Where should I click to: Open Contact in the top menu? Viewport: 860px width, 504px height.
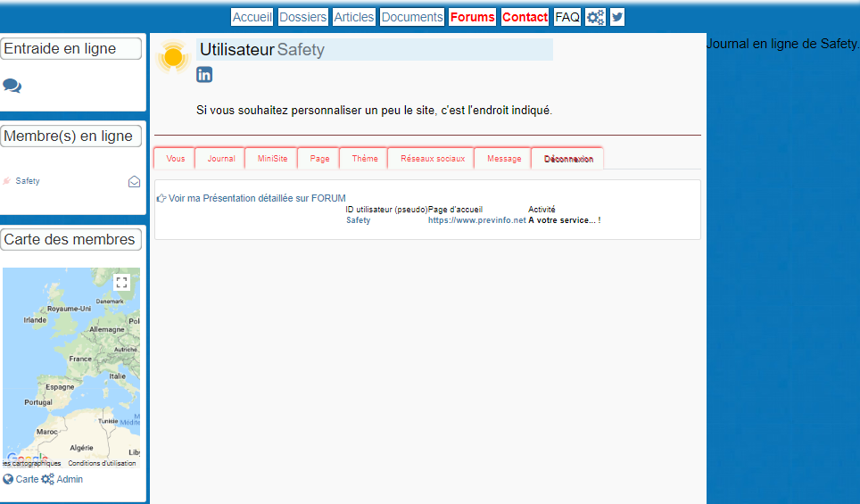click(x=525, y=17)
